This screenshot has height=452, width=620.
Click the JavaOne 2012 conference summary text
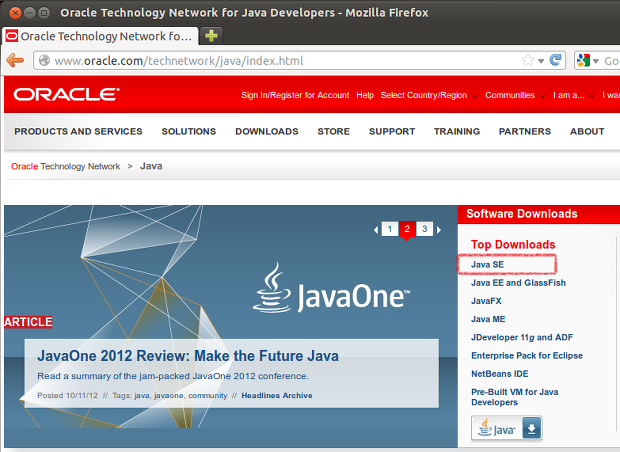click(x=173, y=376)
